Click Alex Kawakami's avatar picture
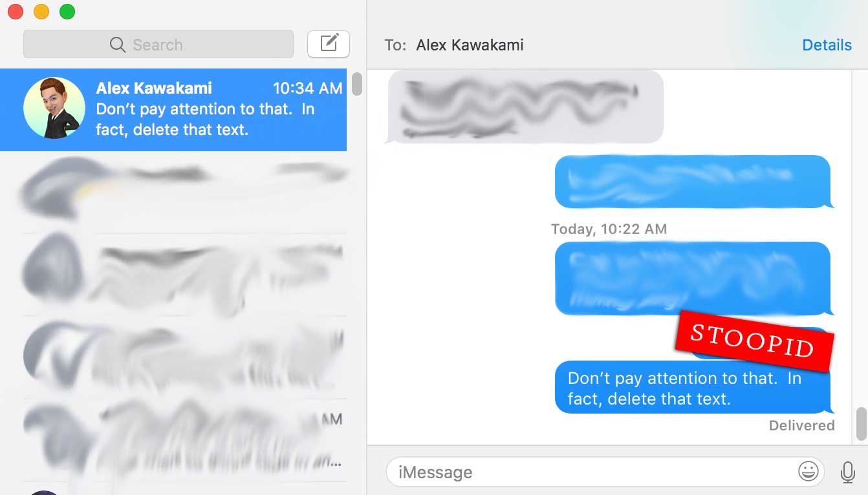The width and height of the screenshot is (868, 495). (x=54, y=108)
